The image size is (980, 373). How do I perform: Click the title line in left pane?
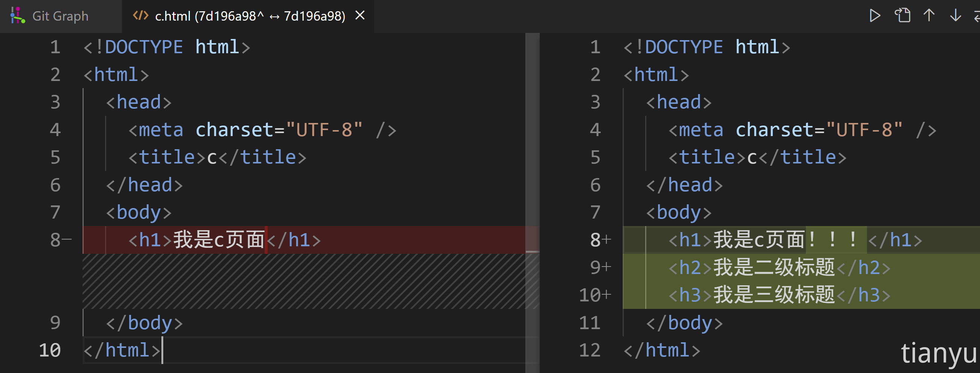click(x=218, y=157)
